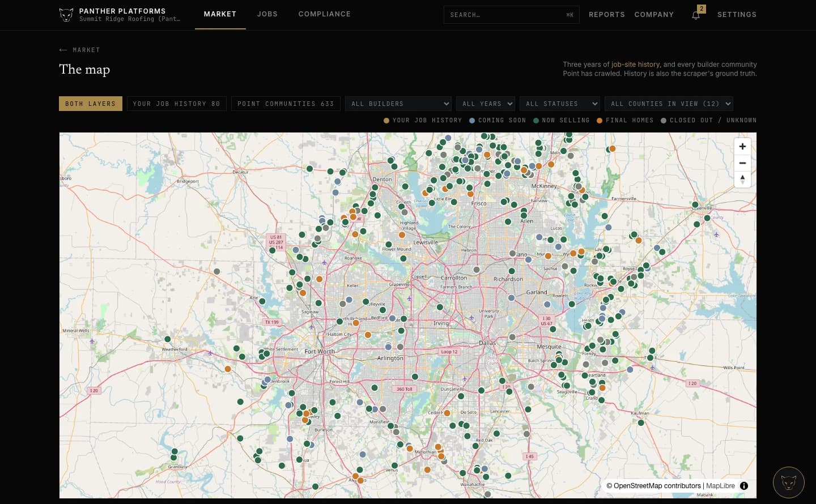The image size is (816, 504).
Task: Open the Company page
Action: pyautogui.click(x=654, y=15)
